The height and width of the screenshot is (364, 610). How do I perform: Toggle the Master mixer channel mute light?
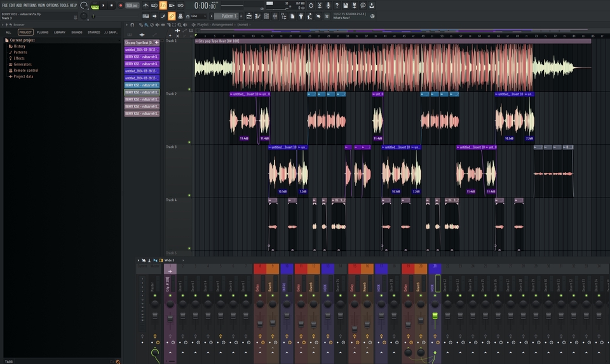click(154, 295)
